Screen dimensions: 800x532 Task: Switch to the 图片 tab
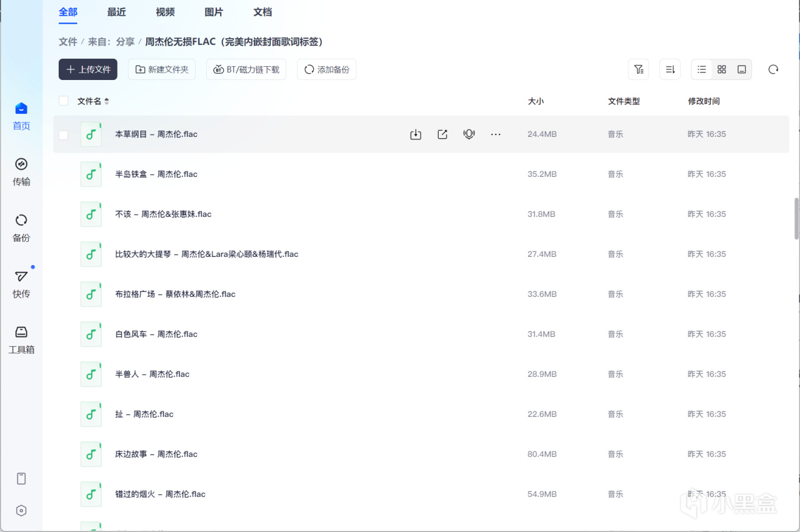[x=214, y=12]
